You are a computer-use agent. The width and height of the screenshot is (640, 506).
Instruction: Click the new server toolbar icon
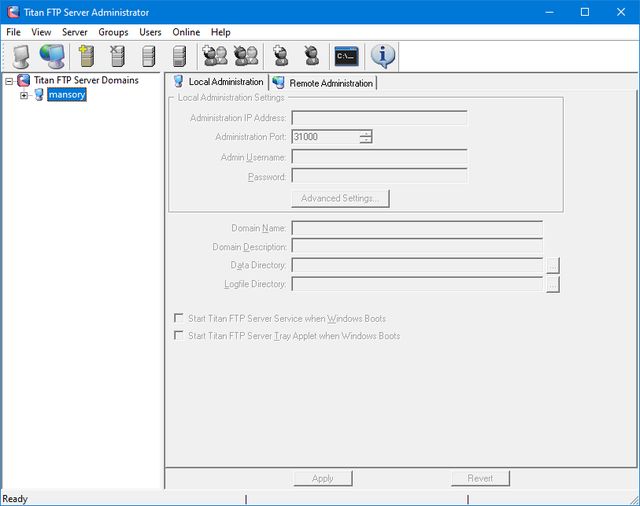pyautogui.click(x=86, y=56)
